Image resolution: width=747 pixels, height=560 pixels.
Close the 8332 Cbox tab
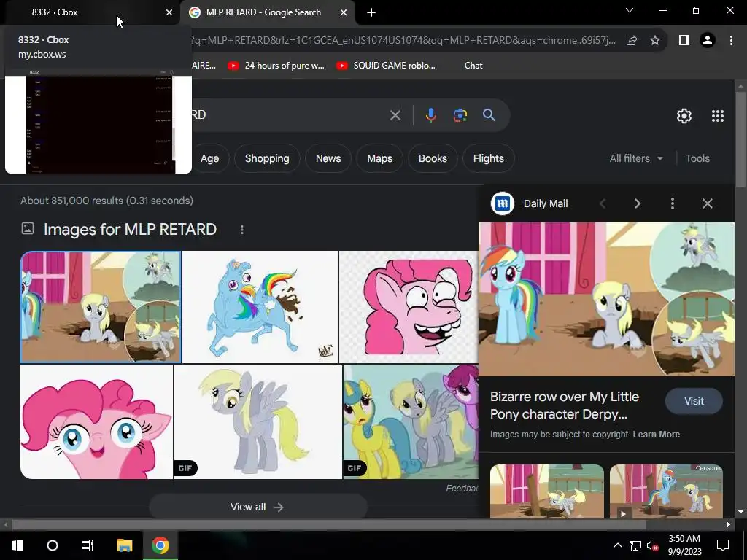click(x=169, y=12)
